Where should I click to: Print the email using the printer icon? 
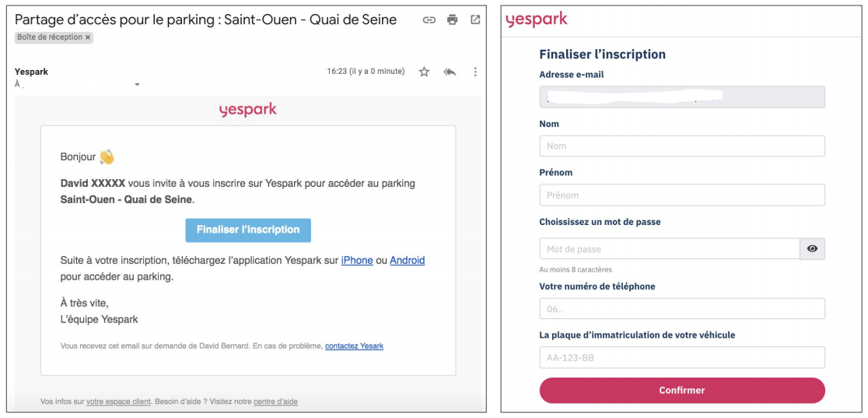pyautogui.click(x=452, y=20)
